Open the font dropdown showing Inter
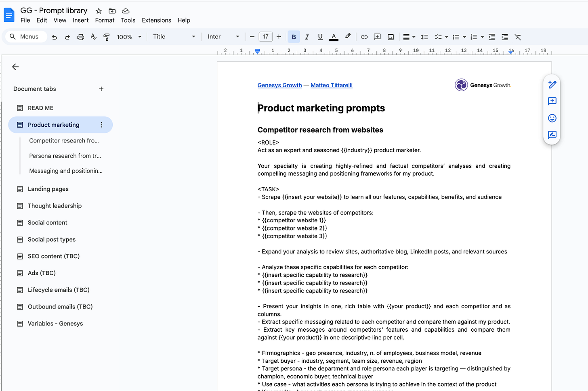 (223, 37)
